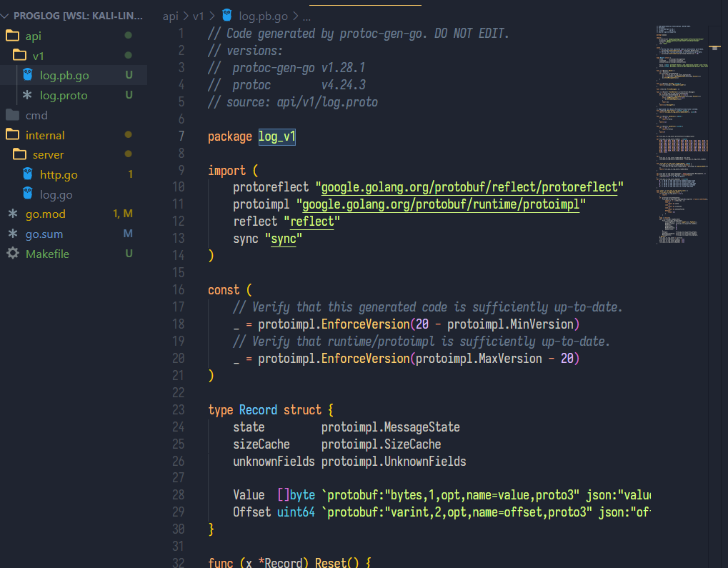Image resolution: width=728 pixels, height=568 pixels.
Task: Click the icon next to go.sum
Action: click(14, 234)
